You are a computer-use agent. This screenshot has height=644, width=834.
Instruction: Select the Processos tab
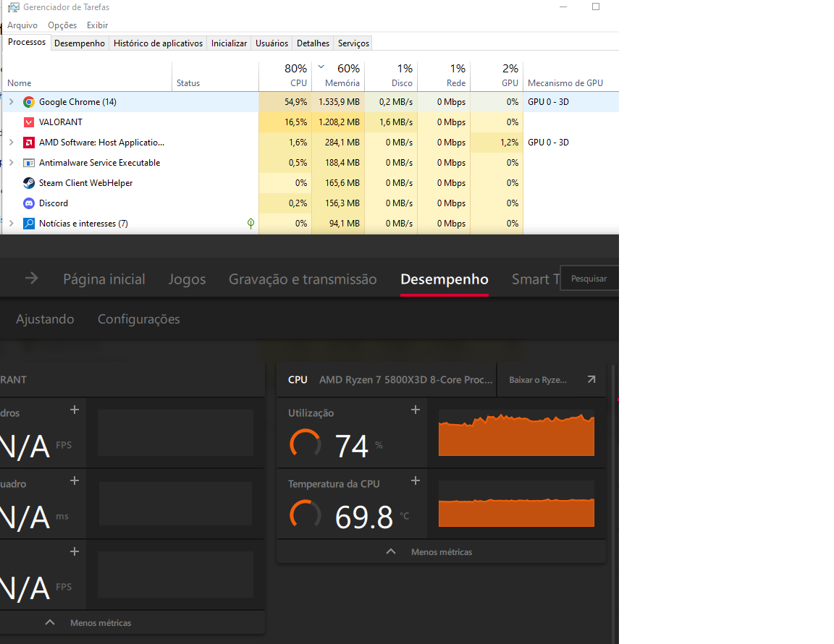coord(27,42)
